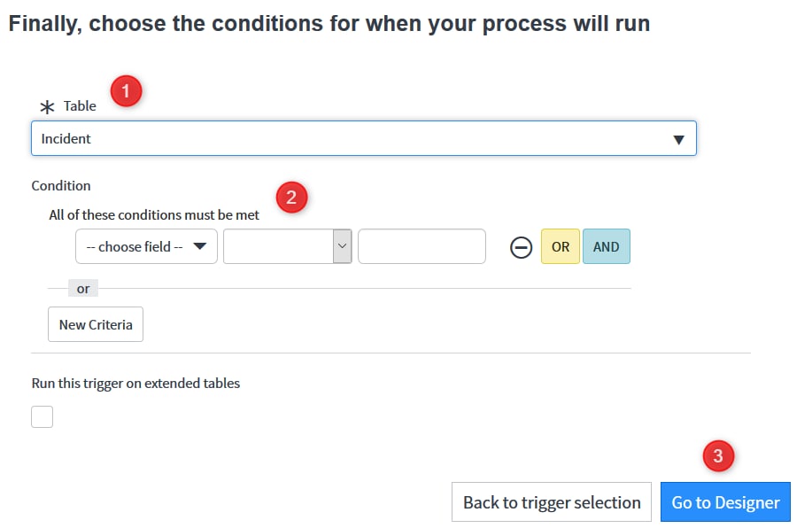Click the red numbered badge 2 near Condition
This screenshot has width=812, height=528.
coord(291,198)
